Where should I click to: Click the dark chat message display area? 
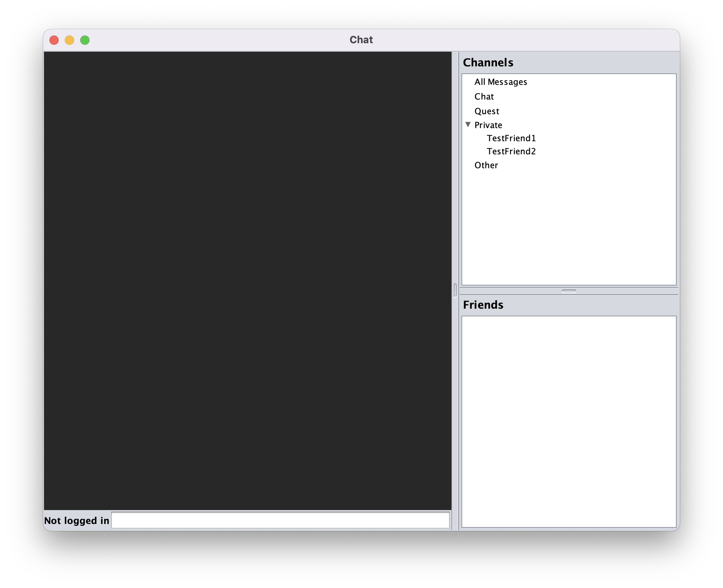click(x=248, y=281)
